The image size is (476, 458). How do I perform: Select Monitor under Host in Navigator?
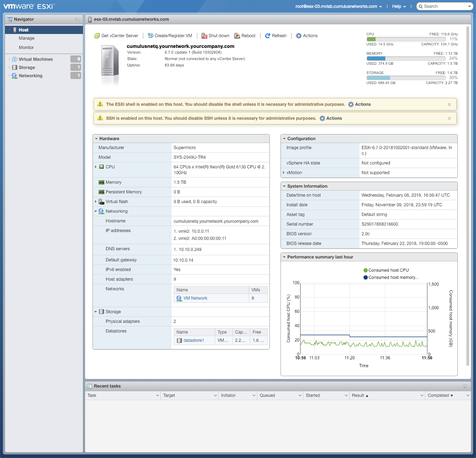tap(26, 48)
